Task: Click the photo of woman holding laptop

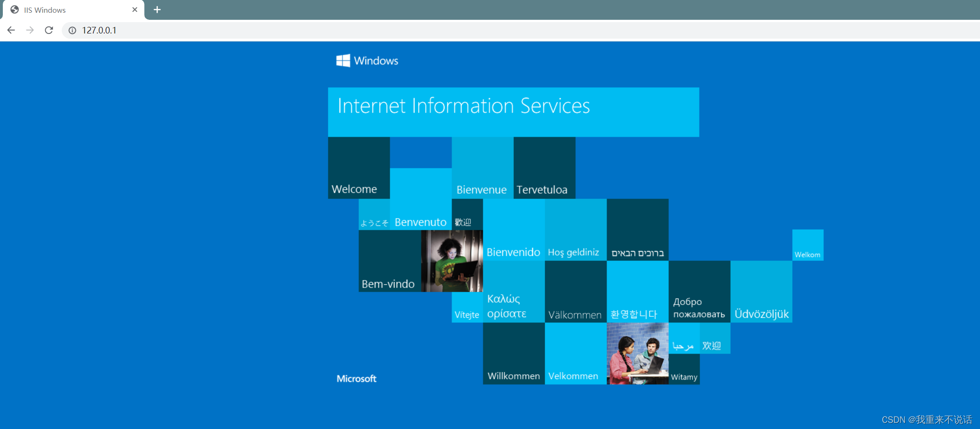Action: (x=452, y=261)
